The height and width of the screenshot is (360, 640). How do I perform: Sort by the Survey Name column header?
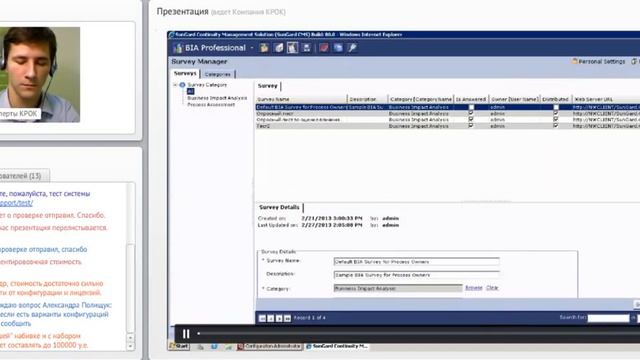[x=301, y=99]
